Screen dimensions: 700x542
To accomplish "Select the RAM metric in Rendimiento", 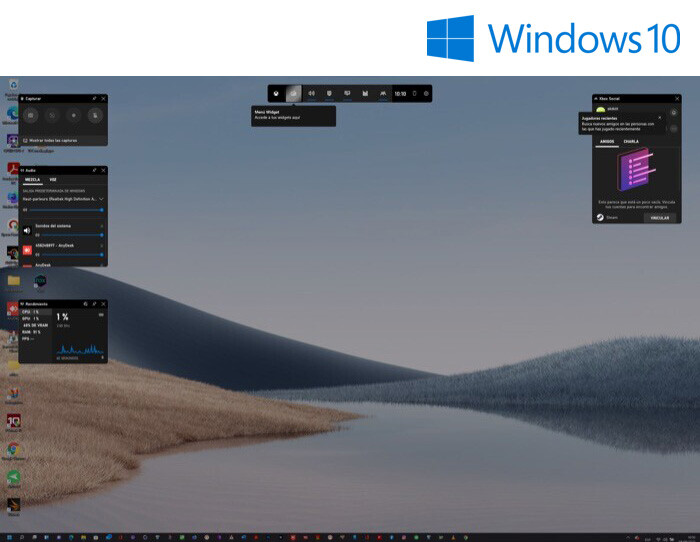I will [36, 332].
